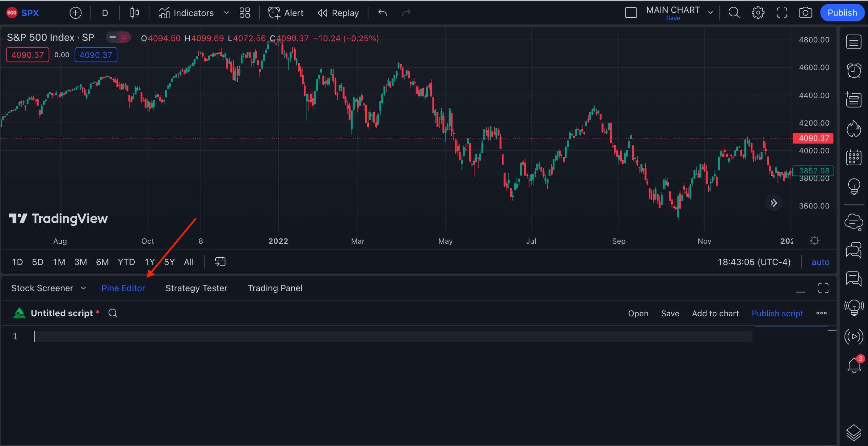Screen dimensions: 868x446
Task: Open the hotlists flame icon
Action: [853, 129]
